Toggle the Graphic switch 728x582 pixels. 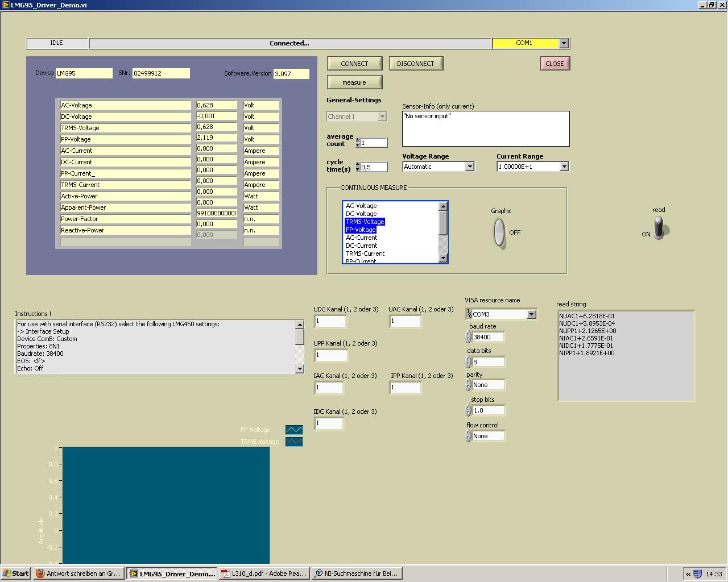click(499, 232)
